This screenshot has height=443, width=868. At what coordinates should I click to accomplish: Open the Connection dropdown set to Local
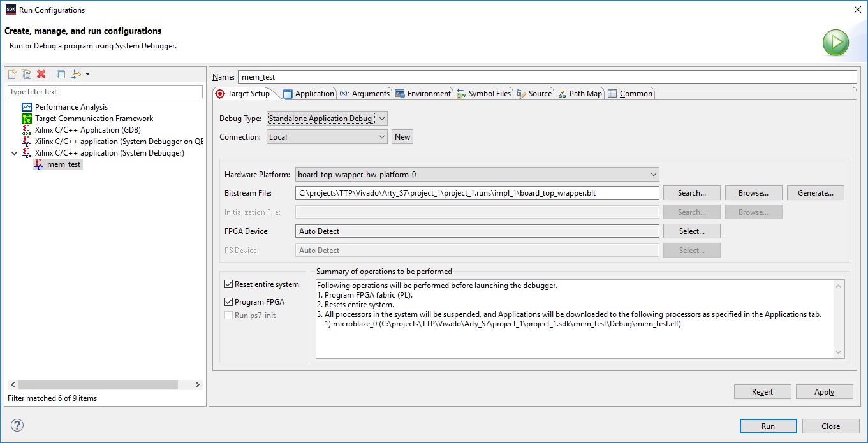click(x=327, y=137)
